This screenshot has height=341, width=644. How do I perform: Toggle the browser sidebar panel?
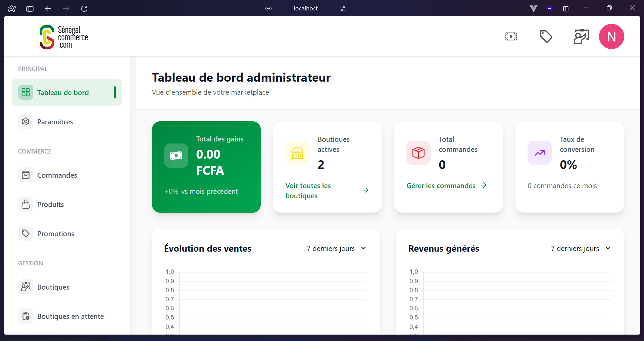point(30,8)
